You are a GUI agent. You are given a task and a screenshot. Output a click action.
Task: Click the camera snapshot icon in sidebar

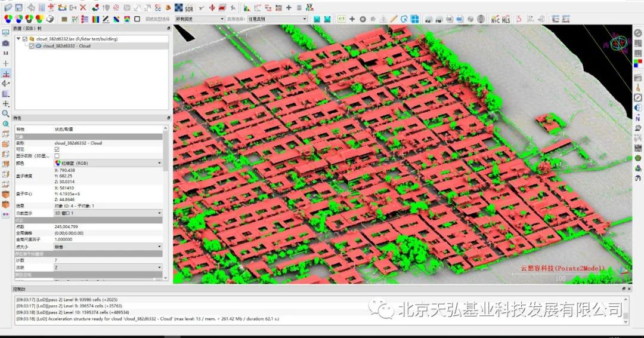[6, 43]
